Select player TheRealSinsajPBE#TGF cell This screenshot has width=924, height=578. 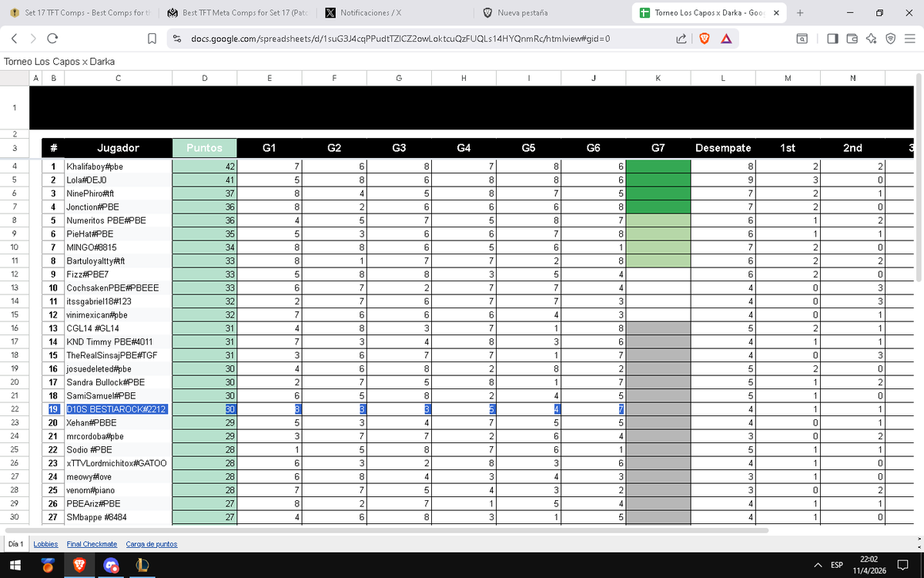click(118, 355)
